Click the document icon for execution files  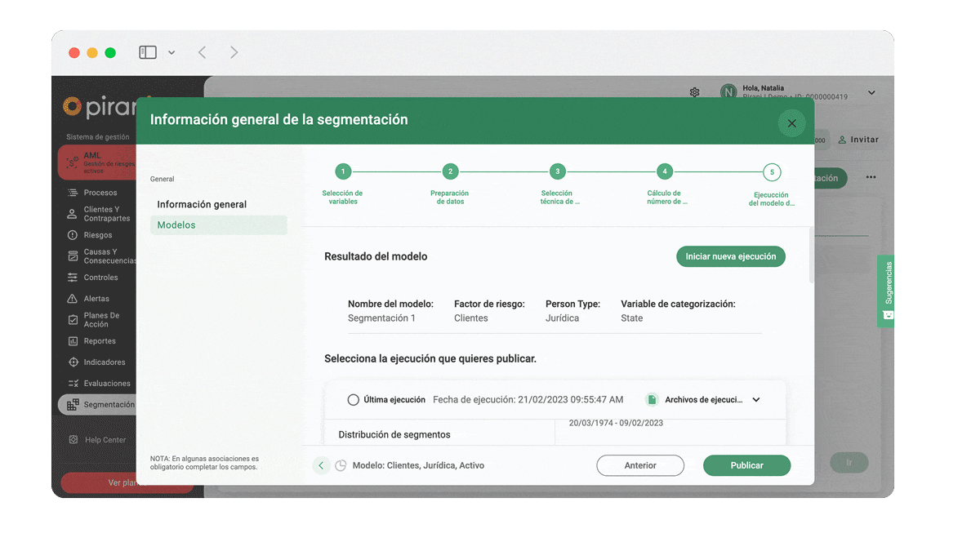[x=652, y=400]
